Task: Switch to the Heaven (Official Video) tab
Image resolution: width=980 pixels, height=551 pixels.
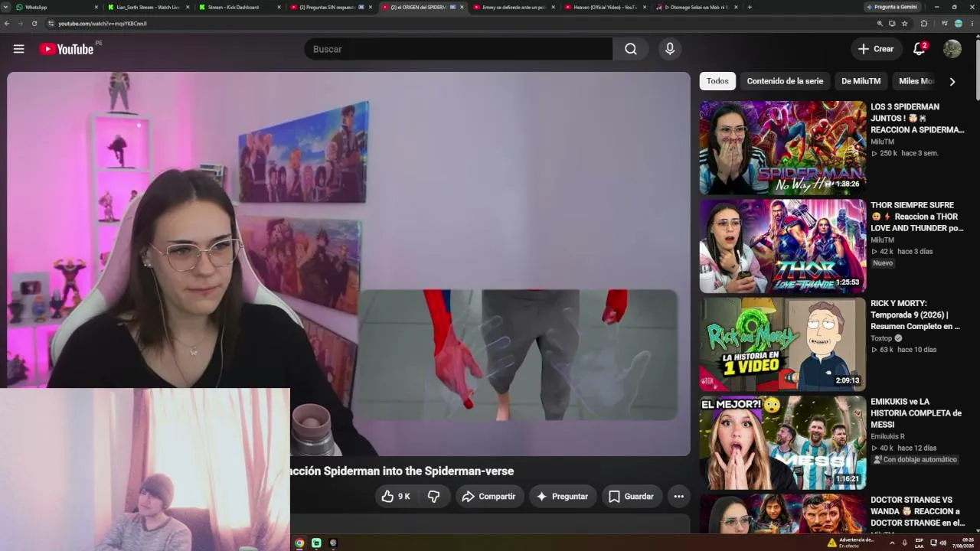Action: point(604,7)
